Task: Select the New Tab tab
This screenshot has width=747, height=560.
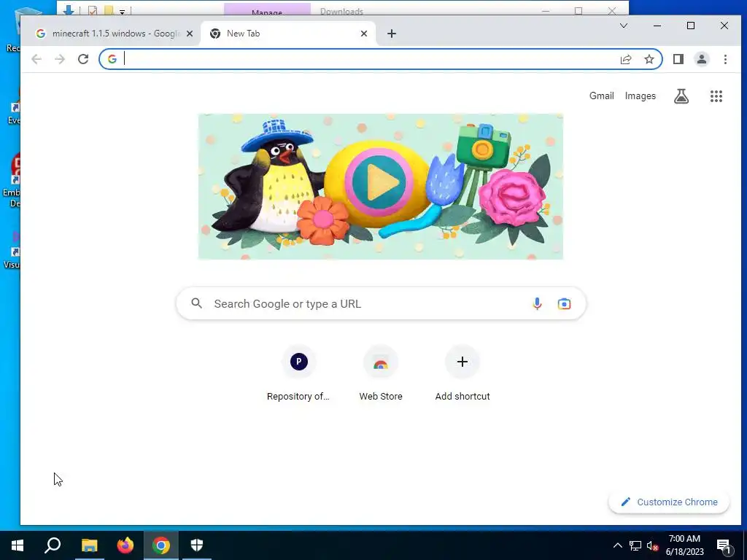Action: pos(287,34)
